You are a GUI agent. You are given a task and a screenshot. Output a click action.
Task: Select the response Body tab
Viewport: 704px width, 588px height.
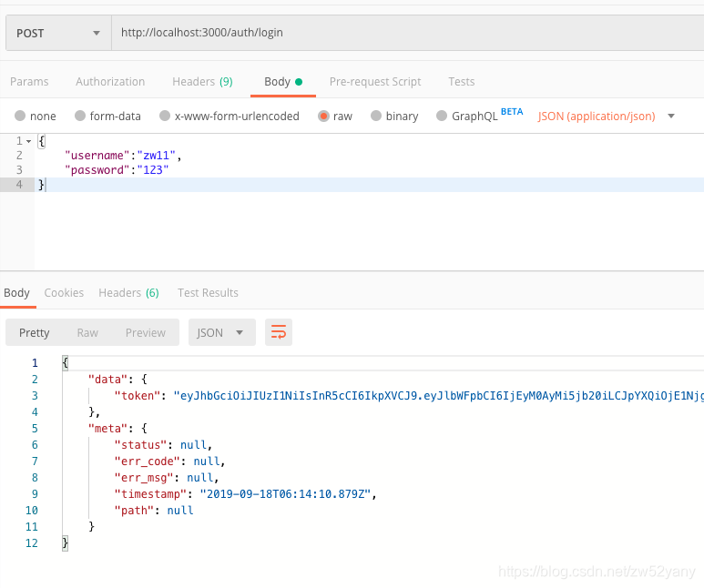tap(16, 293)
